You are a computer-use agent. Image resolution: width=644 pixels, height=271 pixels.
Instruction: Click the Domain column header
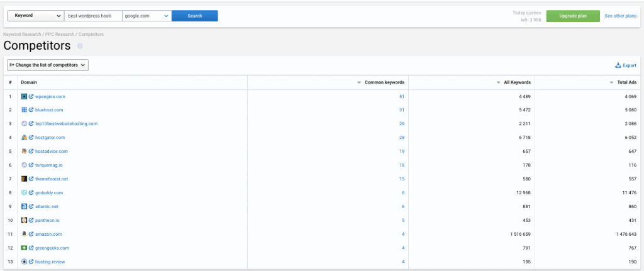coord(29,82)
